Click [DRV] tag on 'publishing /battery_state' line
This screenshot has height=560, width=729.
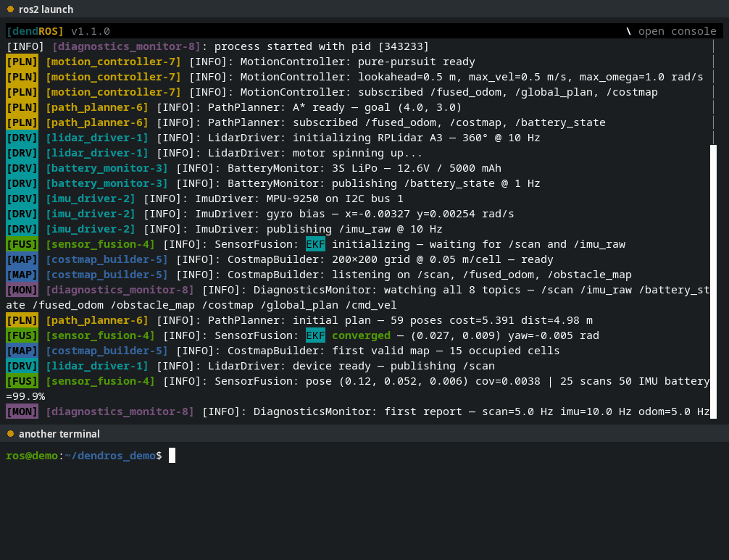[22, 183]
